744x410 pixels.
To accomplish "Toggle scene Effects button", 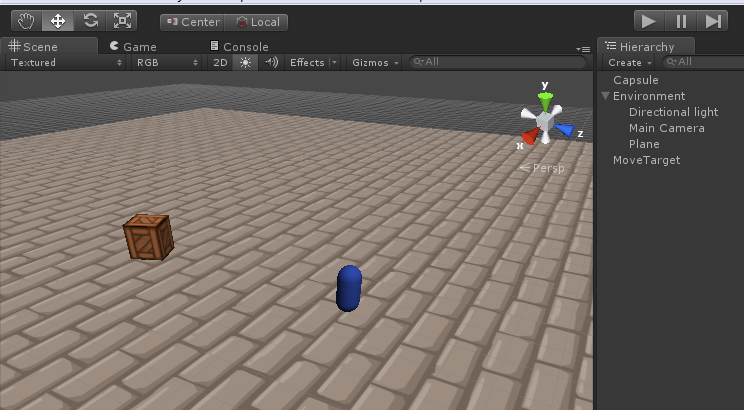I will pyautogui.click(x=307, y=63).
